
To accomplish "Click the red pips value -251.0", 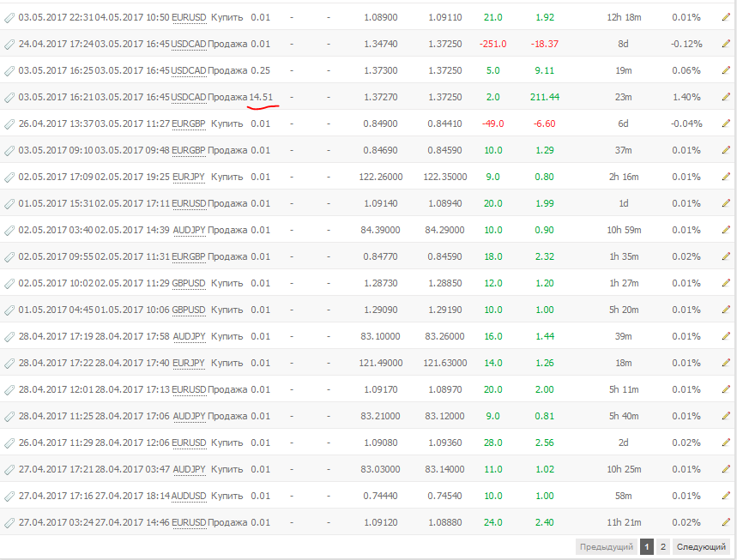I will (x=493, y=44).
